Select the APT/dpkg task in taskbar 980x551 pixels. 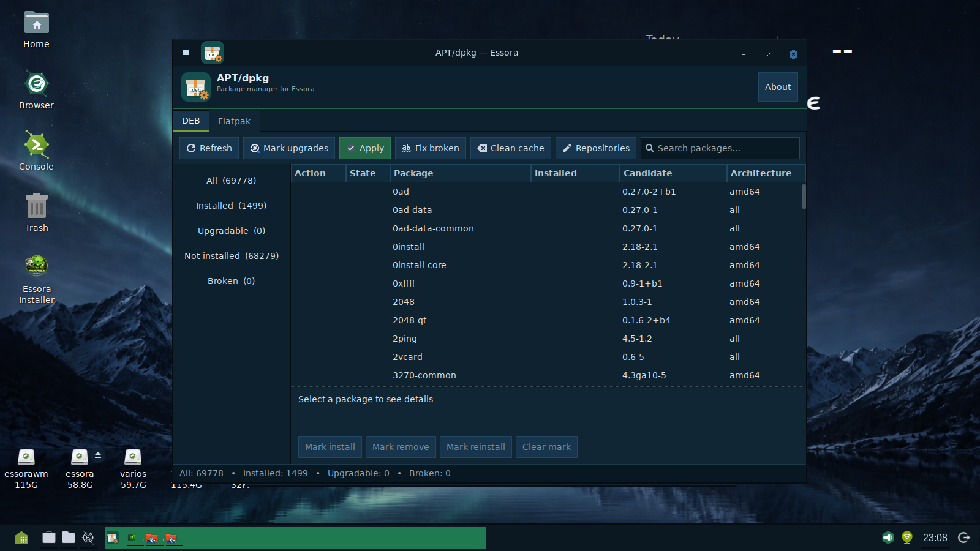113,538
